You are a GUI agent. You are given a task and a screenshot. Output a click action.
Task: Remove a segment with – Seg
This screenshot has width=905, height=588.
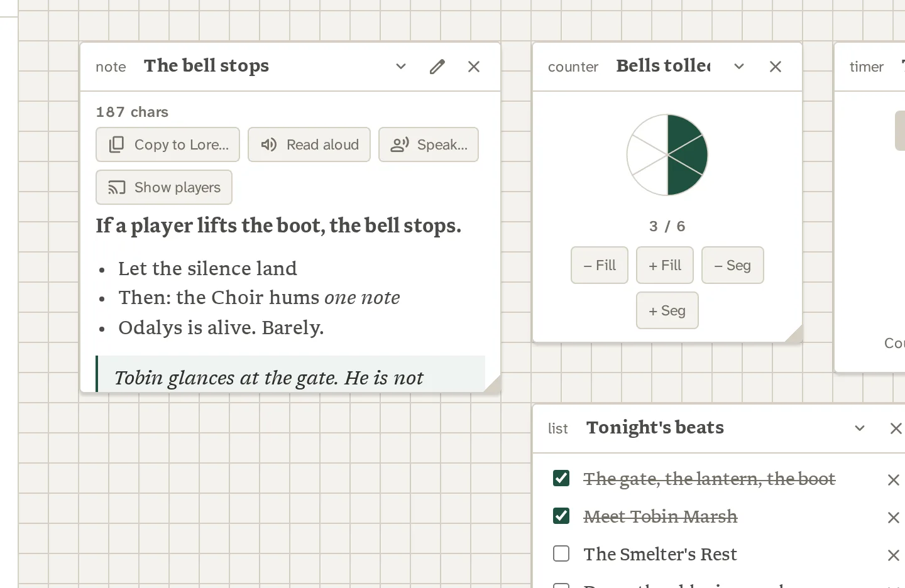[733, 265]
